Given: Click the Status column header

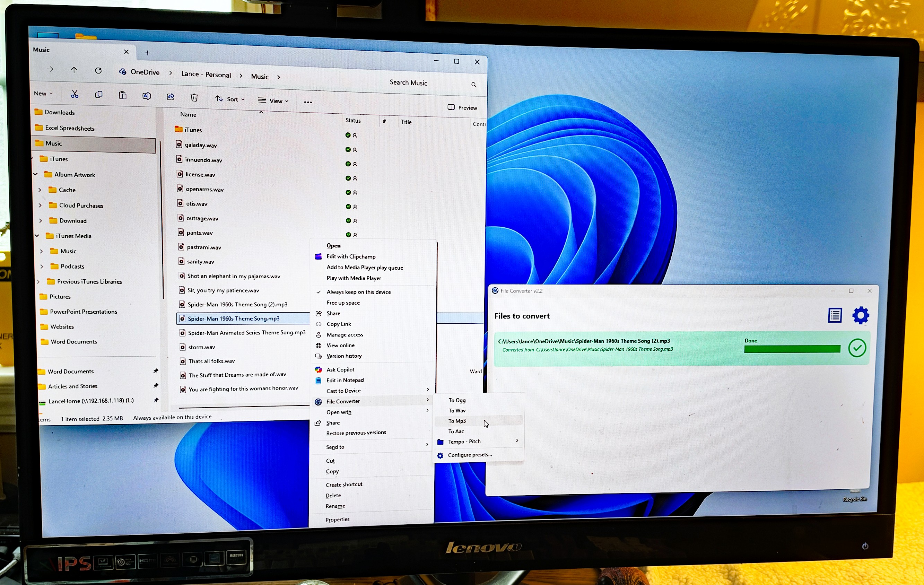Looking at the screenshot, I should click(x=353, y=121).
